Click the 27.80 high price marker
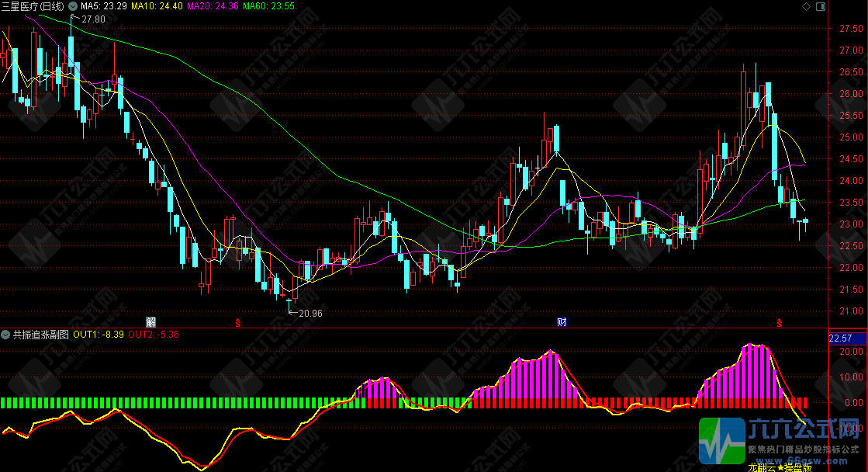This screenshot has height=472, width=868. (92, 18)
